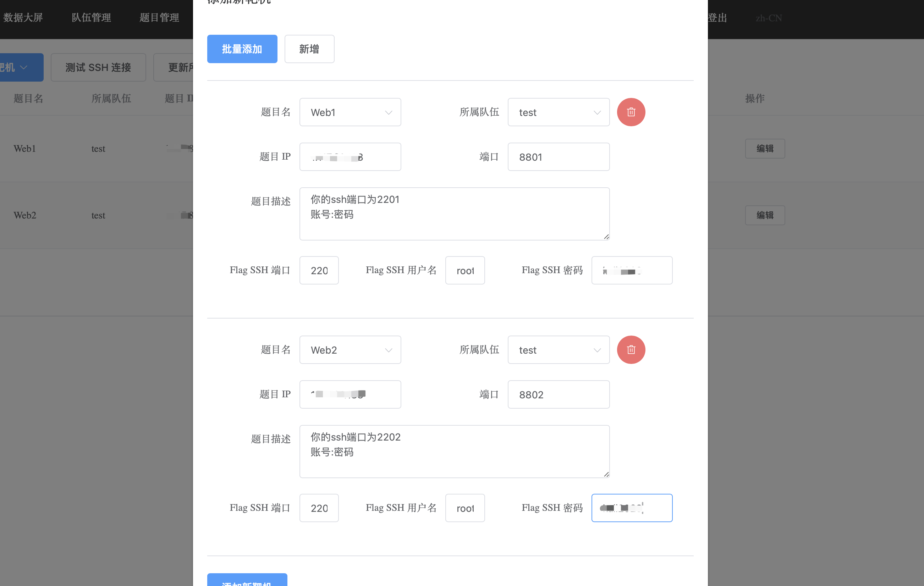Edit the port field showing 8801
The width and height of the screenshot is (924, 586).
558,157
